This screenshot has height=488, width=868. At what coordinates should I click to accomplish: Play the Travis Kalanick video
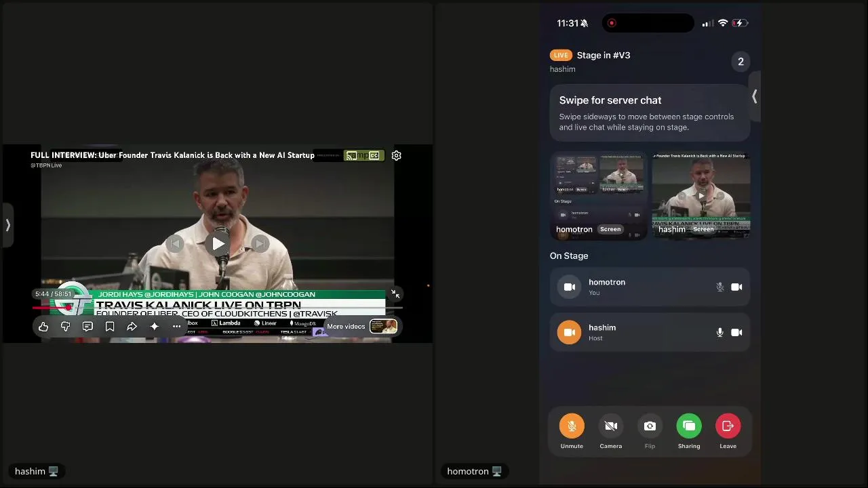point(218,244)
